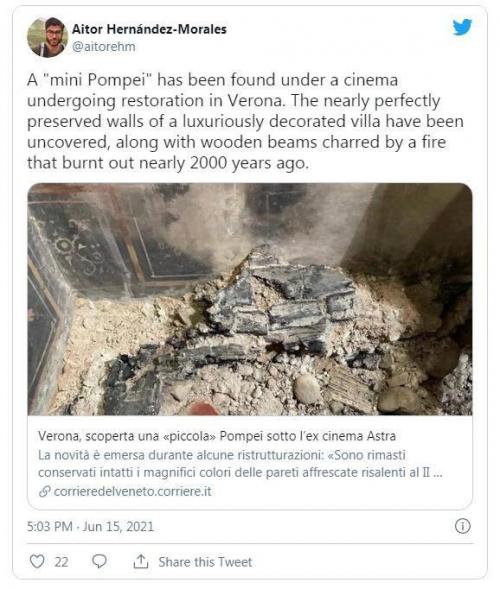Visit the @aitorehm handle
The width and height of the screenshot is (500, 589).
point(104,47)
